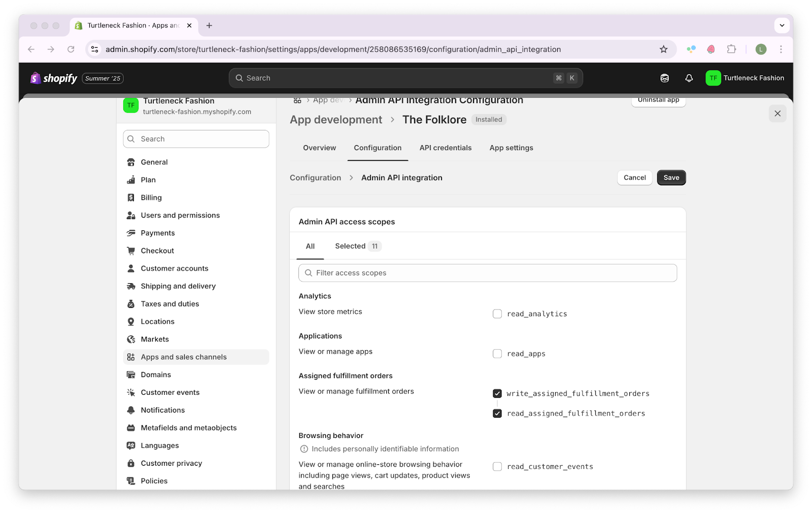Tick the read_customer_events checkbox
The image size is (812, 513).
(497, 467)
